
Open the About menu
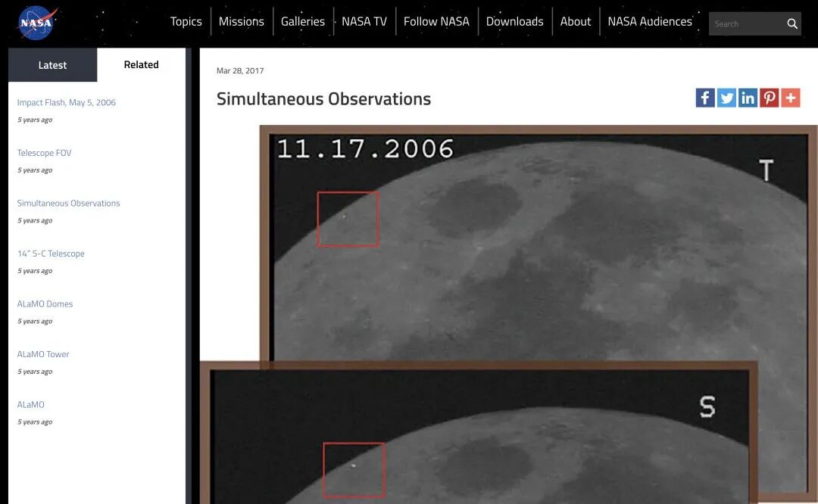[x=576, y=21]
